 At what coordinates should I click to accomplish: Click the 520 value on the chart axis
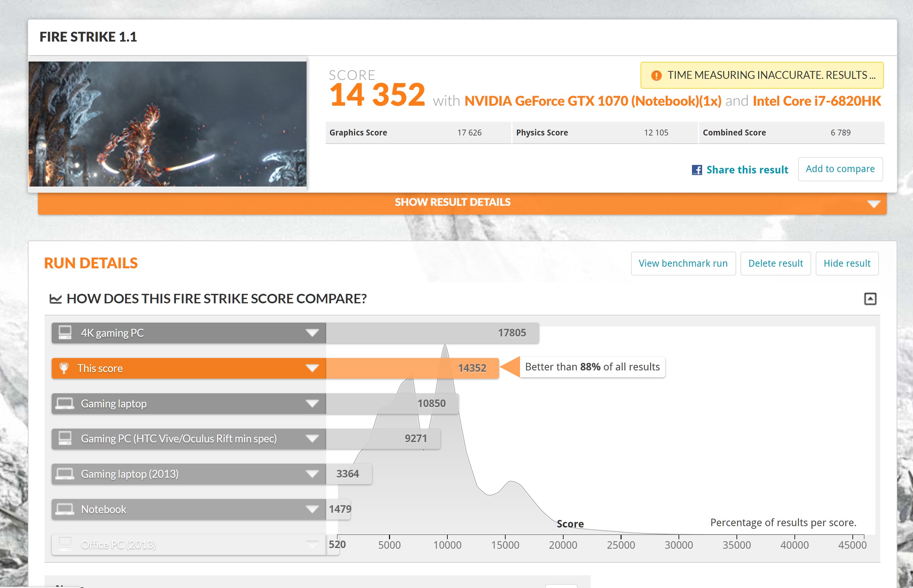pos(337,544)
